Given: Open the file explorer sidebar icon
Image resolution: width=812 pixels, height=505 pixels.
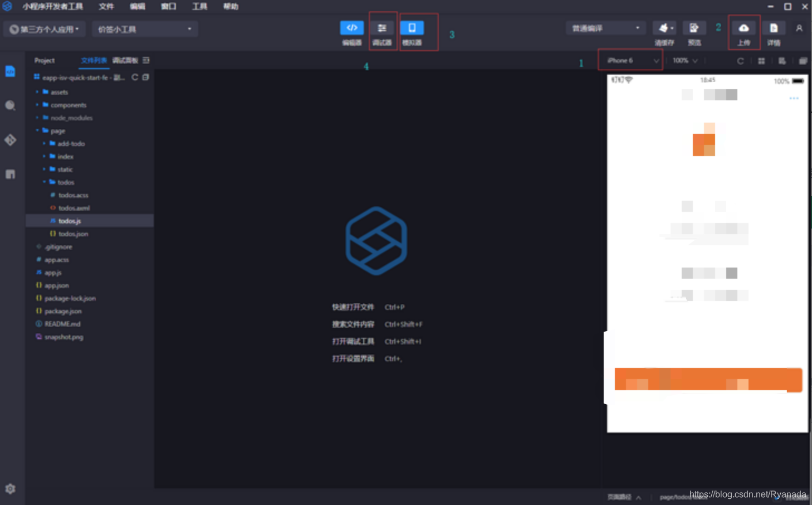Looking at the screenshot, I should [10, 71].
